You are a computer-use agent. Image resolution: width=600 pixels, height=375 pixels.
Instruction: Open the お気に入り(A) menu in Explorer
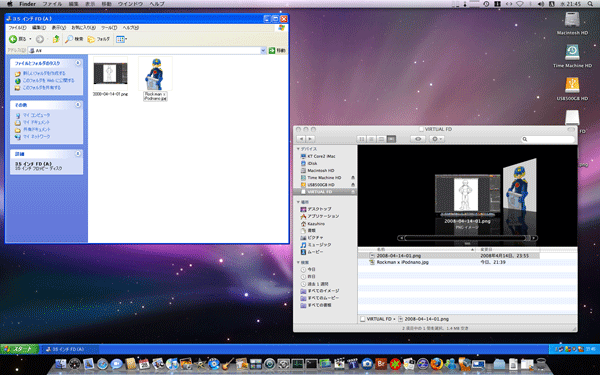coord(83,28)
